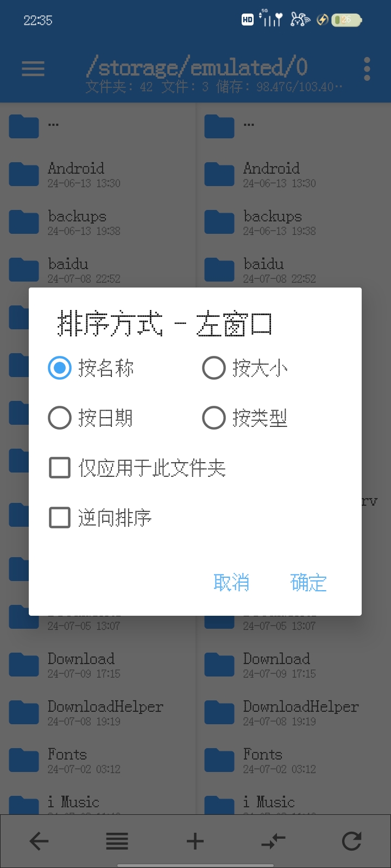Open the hamburger navigation menu
Image resolution: width=391 pixels, height=868 pixels.
(33, 68)
